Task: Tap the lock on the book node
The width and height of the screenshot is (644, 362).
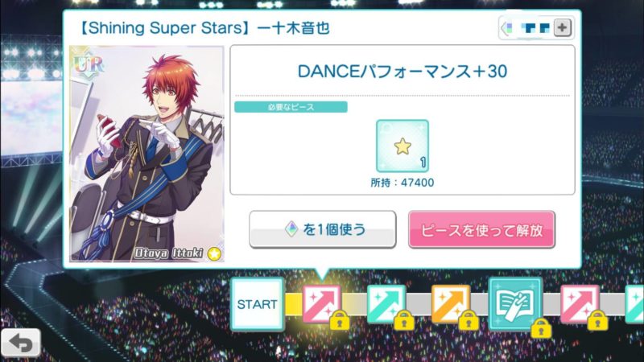Action: pyautogui.click(x=541, y=328)
